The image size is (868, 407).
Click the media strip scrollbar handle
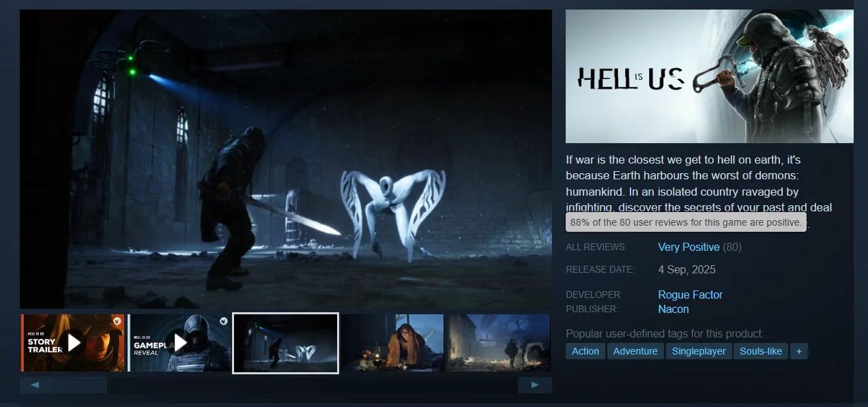coord(81,385)
